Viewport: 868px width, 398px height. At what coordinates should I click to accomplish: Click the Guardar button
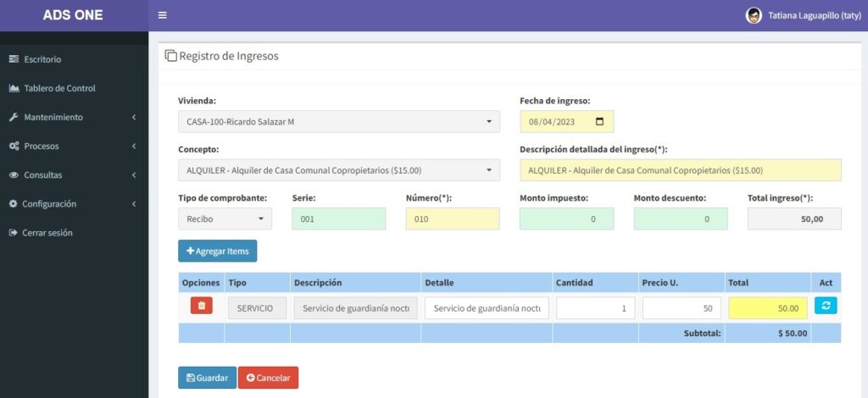point(207,378)
